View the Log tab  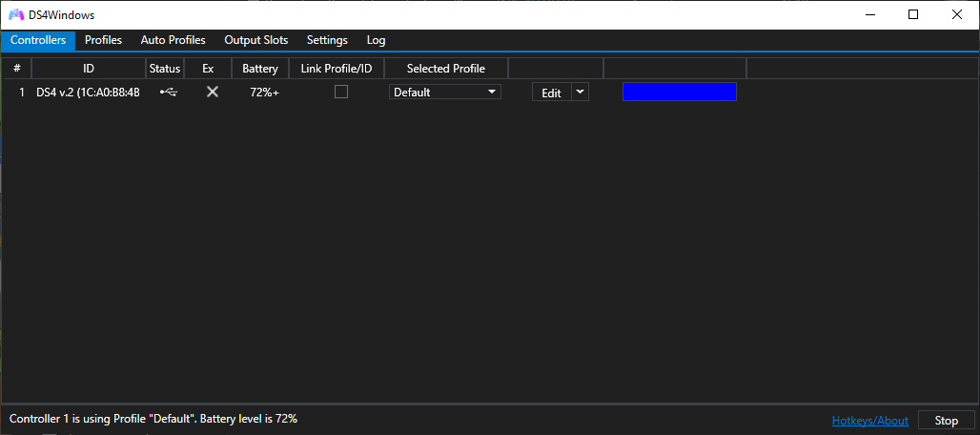tap(377, 40)
